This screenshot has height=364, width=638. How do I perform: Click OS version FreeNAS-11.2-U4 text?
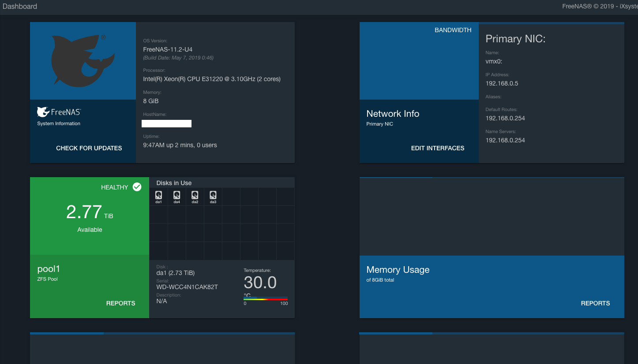coord(168,49)
